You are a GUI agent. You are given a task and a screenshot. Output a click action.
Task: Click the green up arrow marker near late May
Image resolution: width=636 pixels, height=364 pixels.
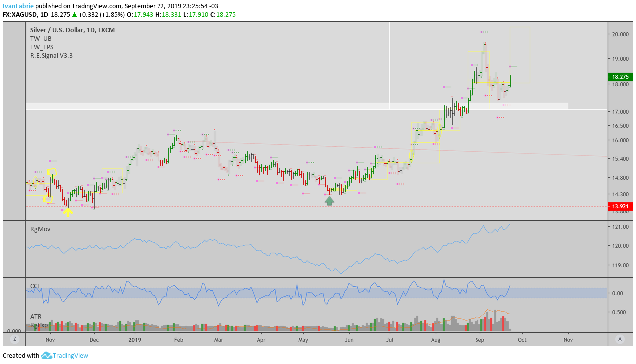click(329, 201)
